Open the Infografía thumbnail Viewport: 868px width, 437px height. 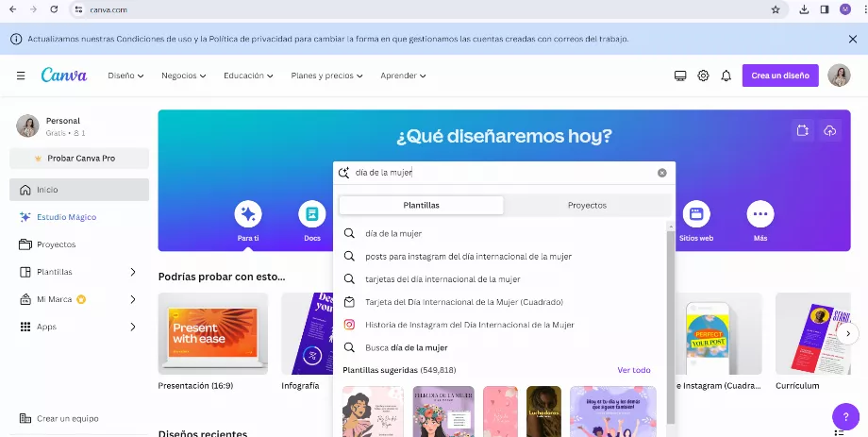point(308,334)
